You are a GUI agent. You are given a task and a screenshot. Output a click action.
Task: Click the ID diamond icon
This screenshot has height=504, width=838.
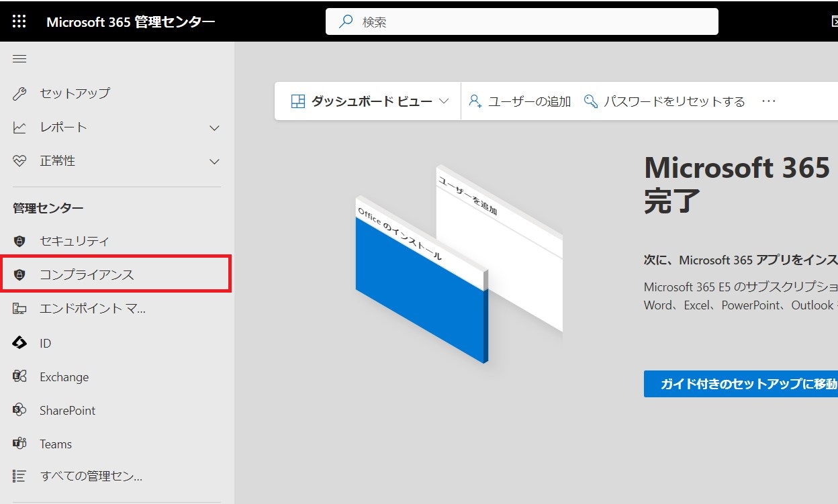19,343
